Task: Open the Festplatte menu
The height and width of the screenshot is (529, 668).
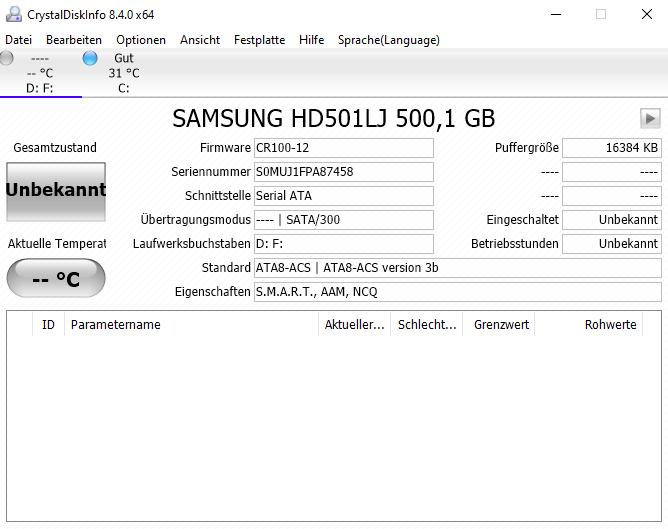Action: click(259, 40)
